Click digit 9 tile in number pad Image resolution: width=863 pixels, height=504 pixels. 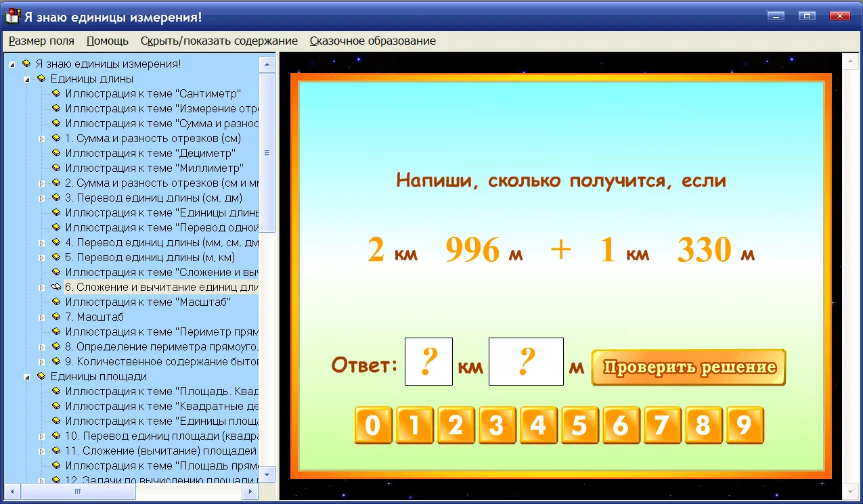(x=745, y=425)
